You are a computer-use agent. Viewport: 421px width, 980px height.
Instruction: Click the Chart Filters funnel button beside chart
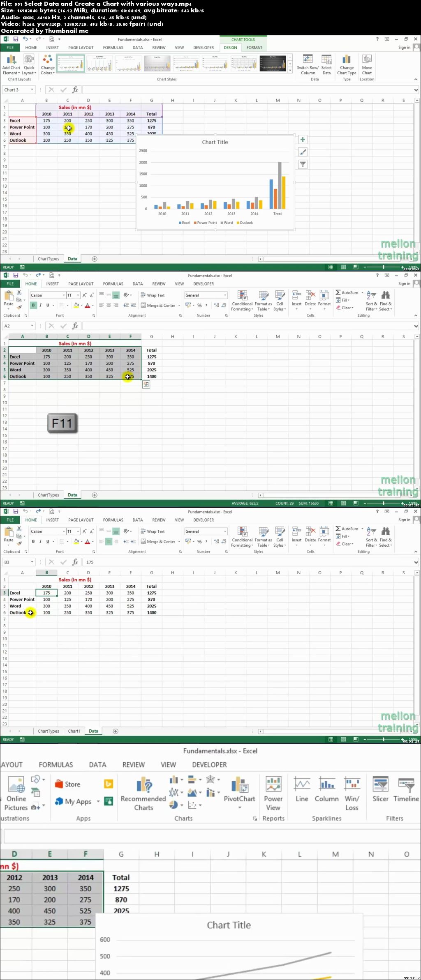(x=303, y=164)
